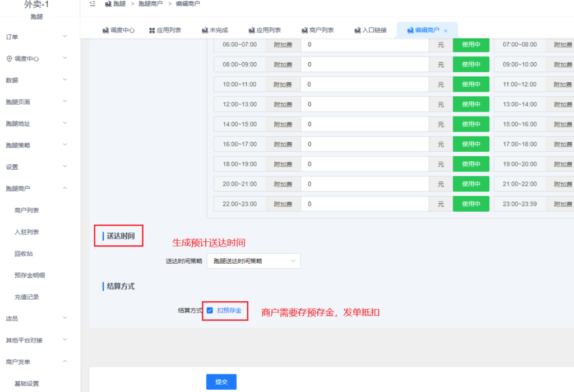Toggle the 使用中 status for 22:00~23:00
Image resolution: width=574 pixels, height=392 pixels.
(471, 204)
